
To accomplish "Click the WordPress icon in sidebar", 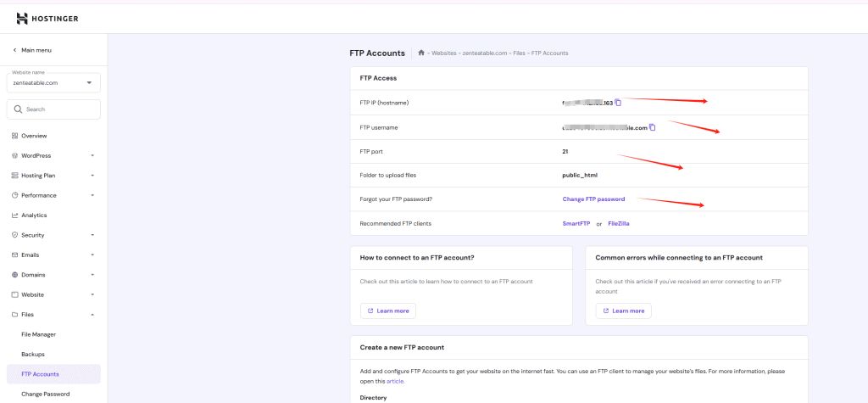I will pyautogui.click(x=14, y=156).
